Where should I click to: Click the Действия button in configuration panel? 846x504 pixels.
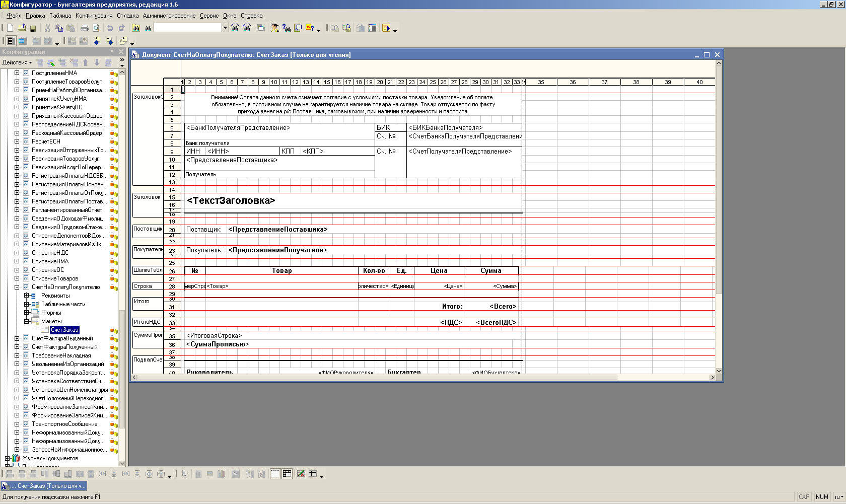tap(17, 62)
